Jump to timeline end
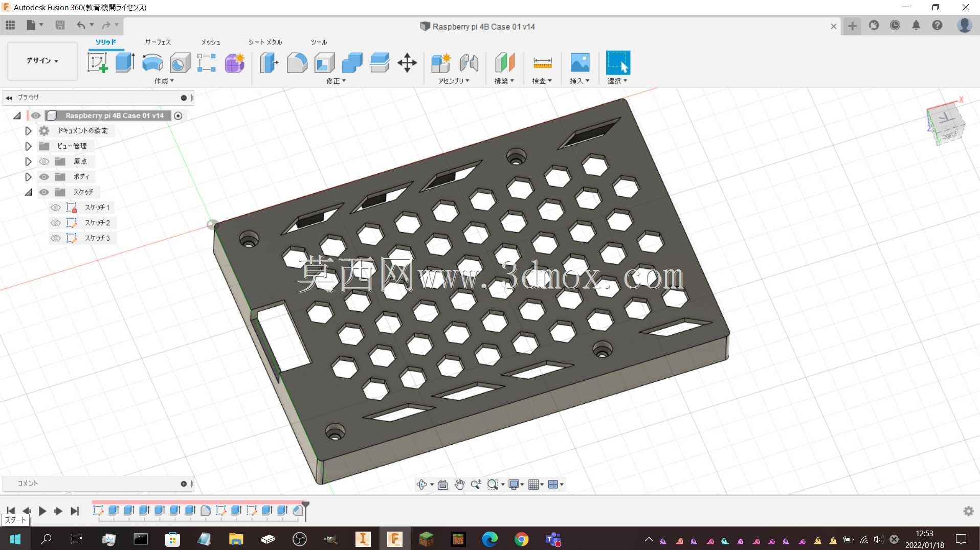Viewport: 980px width, 550px height. [x=75, y=511]
